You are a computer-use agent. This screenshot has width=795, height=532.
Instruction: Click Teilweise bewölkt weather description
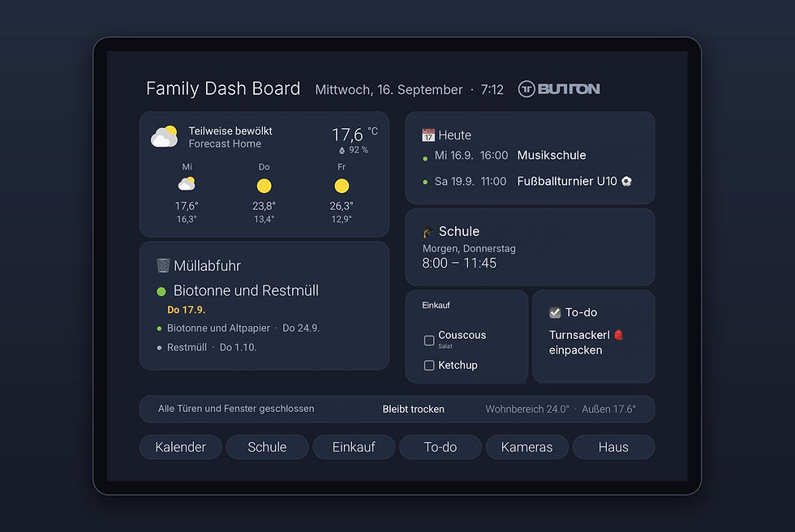coord(230,131)
